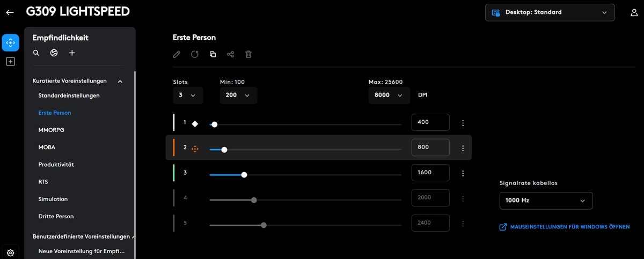Click the orange color bar of slot 2
This screenshot has height=259, width=644.
(x=174, y=147)
